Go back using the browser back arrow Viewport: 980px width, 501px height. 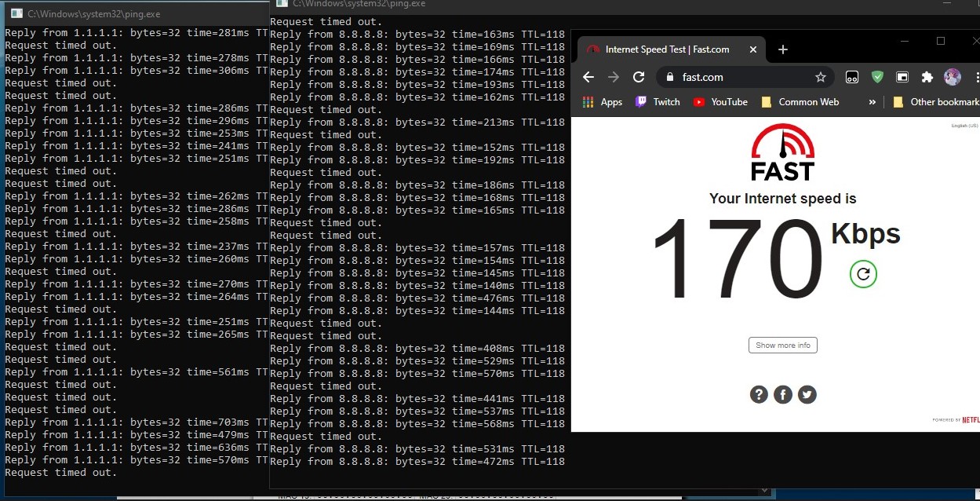click(x=588, y=77)
